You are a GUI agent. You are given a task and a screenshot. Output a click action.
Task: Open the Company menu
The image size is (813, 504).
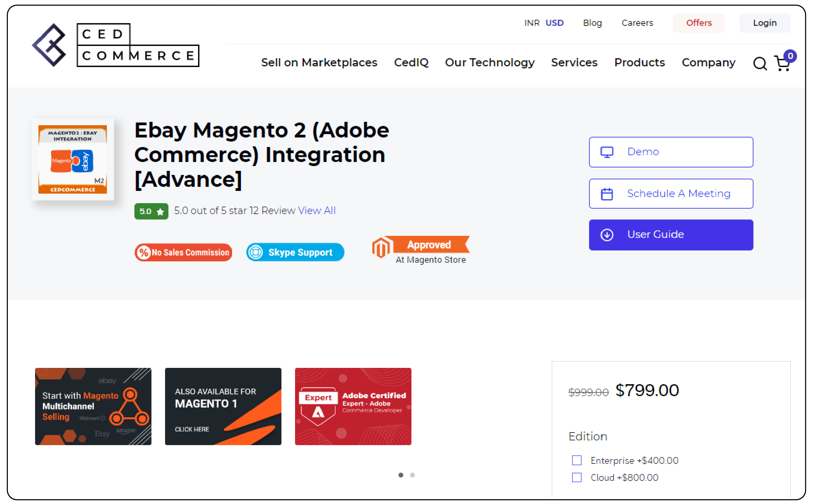709,63
